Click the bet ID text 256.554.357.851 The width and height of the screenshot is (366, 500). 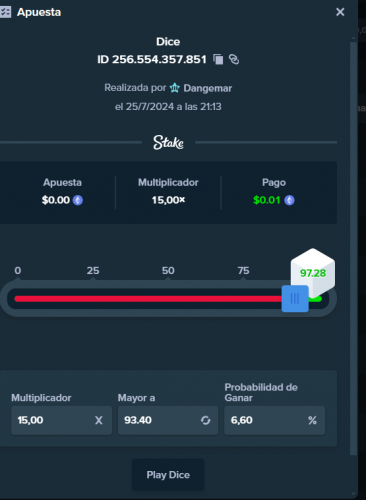tap(159, 59)
